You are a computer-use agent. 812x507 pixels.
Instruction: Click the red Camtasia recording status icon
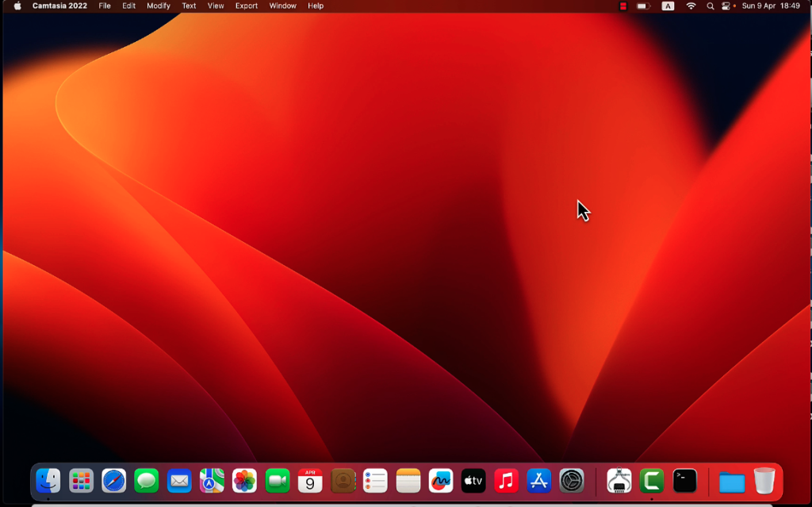tap(623, 6)
